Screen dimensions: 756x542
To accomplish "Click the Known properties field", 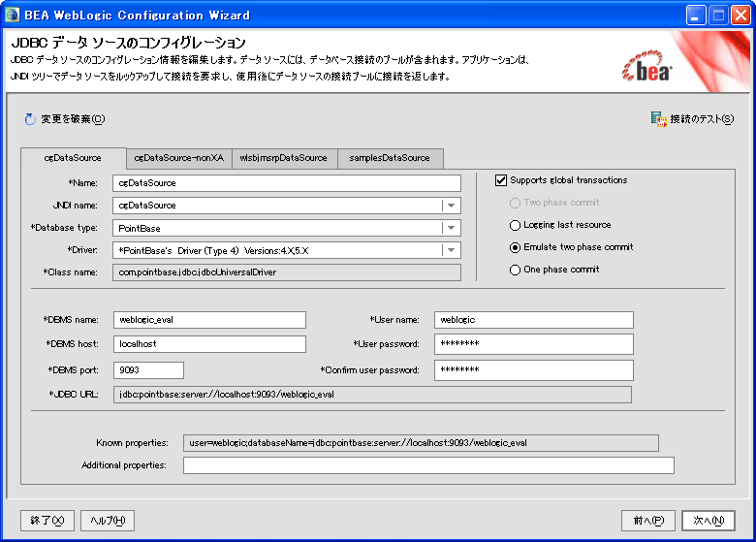I will [421, 443].
